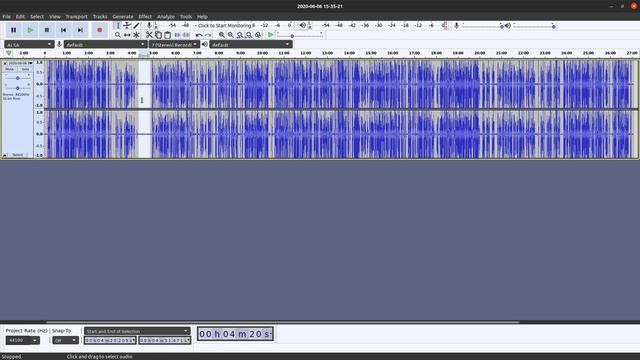Open the Tools menu
The height and width of the screenshot is (360, 640).
pyautogui.click(x=186, y=17)
